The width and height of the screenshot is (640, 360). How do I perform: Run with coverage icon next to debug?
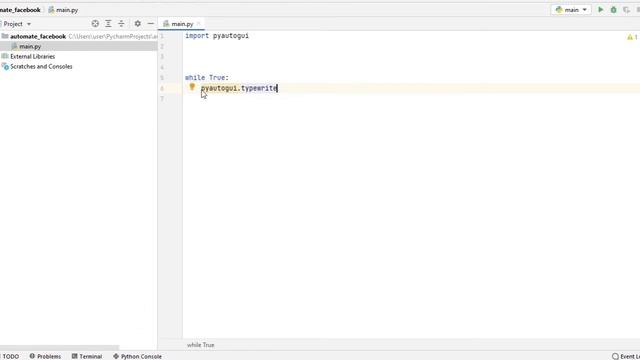(627, 9)
